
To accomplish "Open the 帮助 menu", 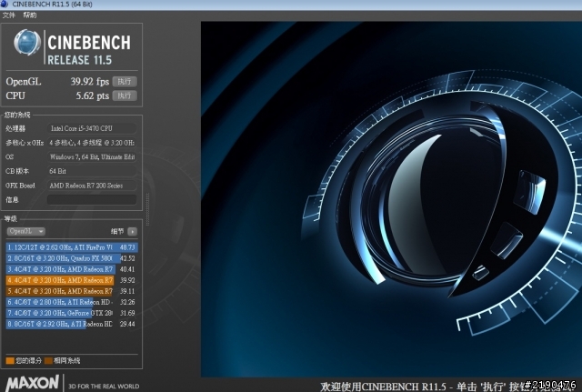I will click(x=30, y=15).
